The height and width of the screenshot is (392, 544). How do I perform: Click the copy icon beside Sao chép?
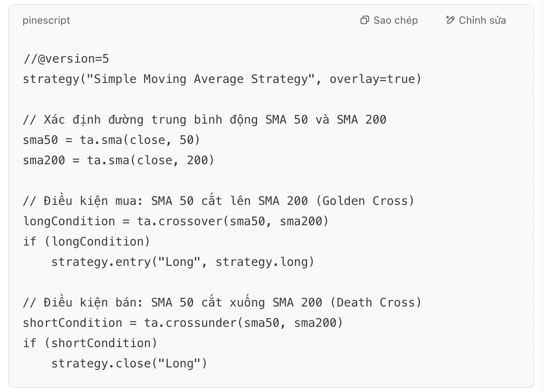pyautogui.click(x=364, y=20)
